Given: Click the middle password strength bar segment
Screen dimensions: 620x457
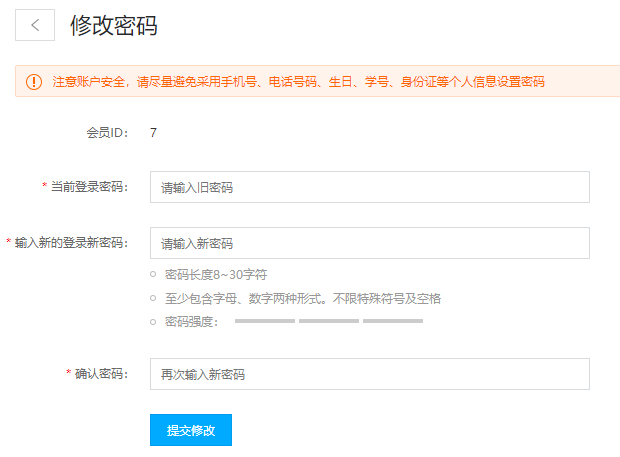Looking at the screenshot, I should [x=328, y=321].
